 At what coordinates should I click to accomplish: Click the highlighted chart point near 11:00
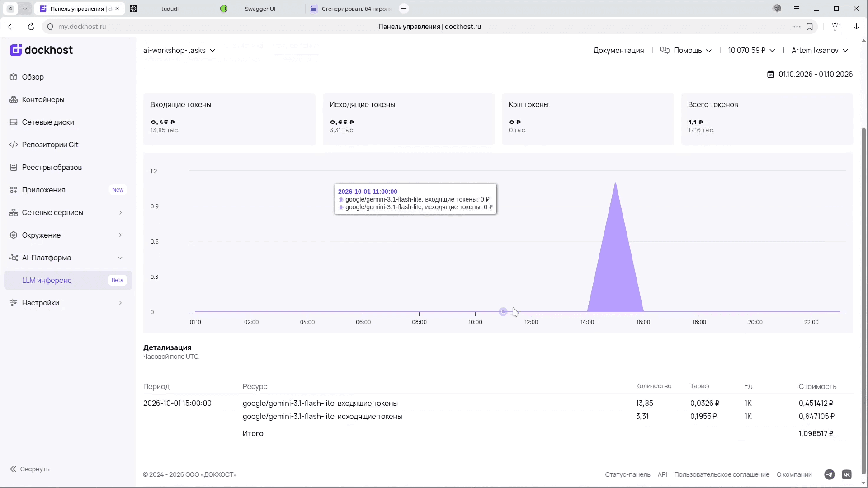pos(503,312)
